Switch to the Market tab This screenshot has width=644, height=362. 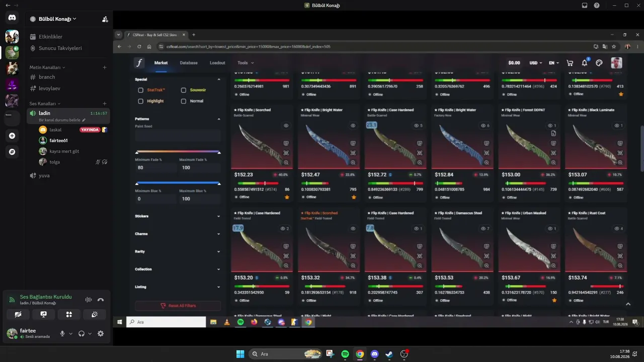tap(161, 63)
